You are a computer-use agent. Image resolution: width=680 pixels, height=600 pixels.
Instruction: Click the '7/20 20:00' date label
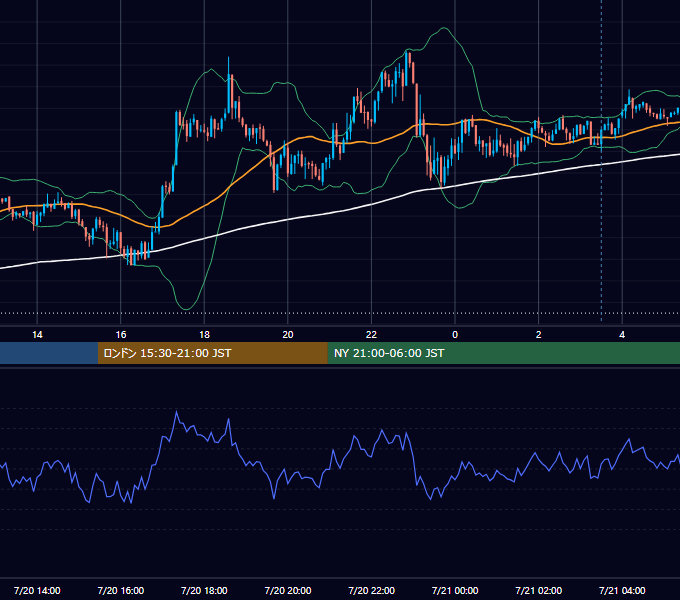(288, 590)
